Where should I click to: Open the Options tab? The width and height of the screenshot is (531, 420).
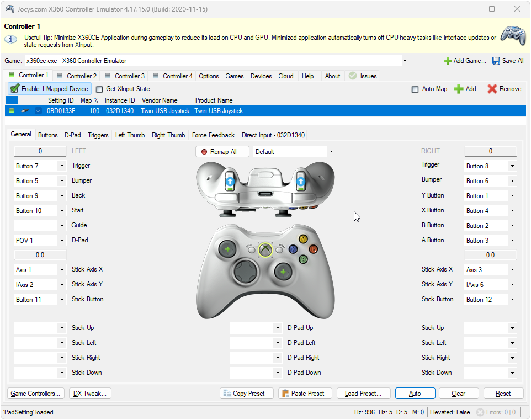pyautogui.click(x=209, y=76)
